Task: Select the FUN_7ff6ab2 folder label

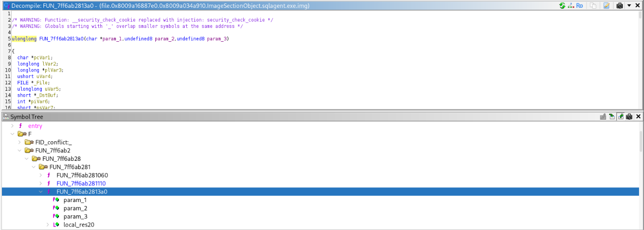Action: [53, 151]
